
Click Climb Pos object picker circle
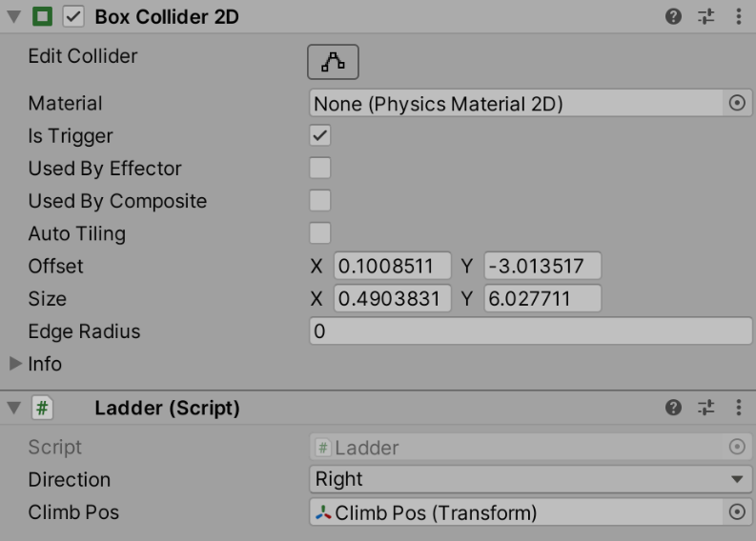(736, 512)
